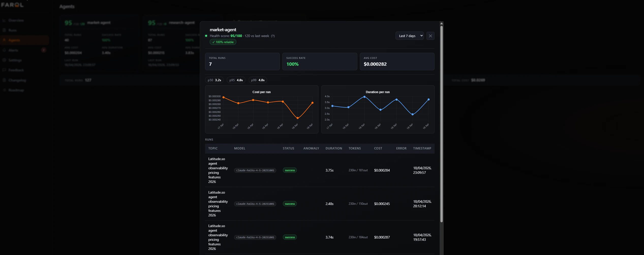The image size is (644, 255).
Task: Open the health score help (?) icon
Action: [x=273, y=36]
